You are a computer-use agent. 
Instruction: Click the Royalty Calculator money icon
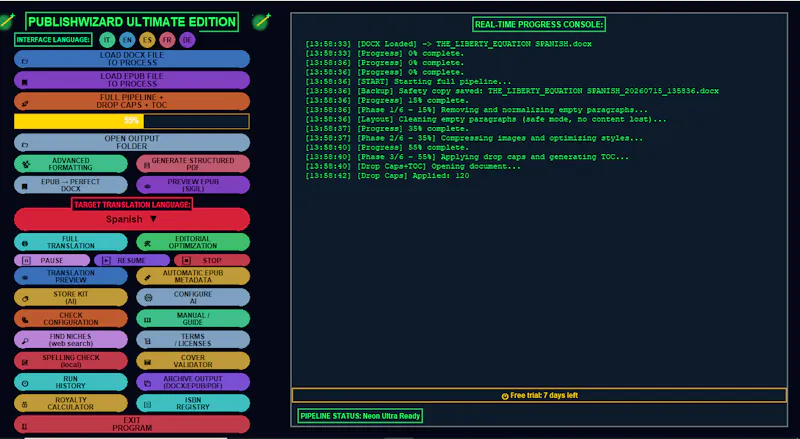(24, 405)
